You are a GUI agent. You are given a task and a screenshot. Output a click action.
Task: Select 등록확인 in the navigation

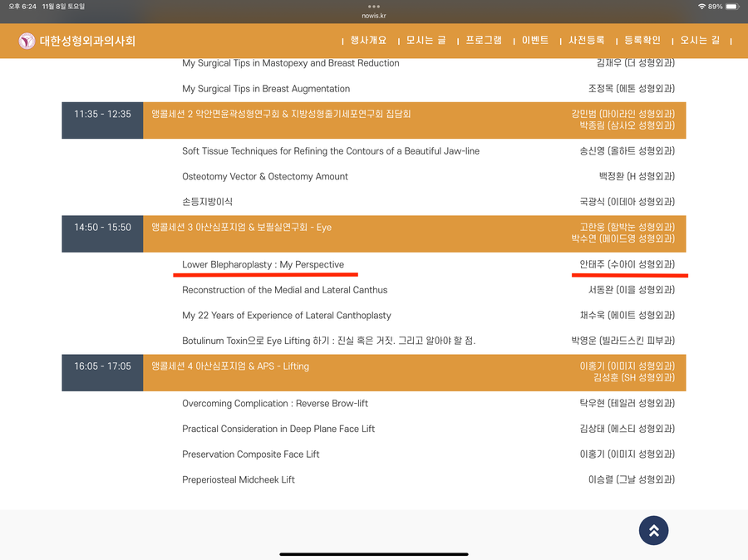click(x=642, y=41)
